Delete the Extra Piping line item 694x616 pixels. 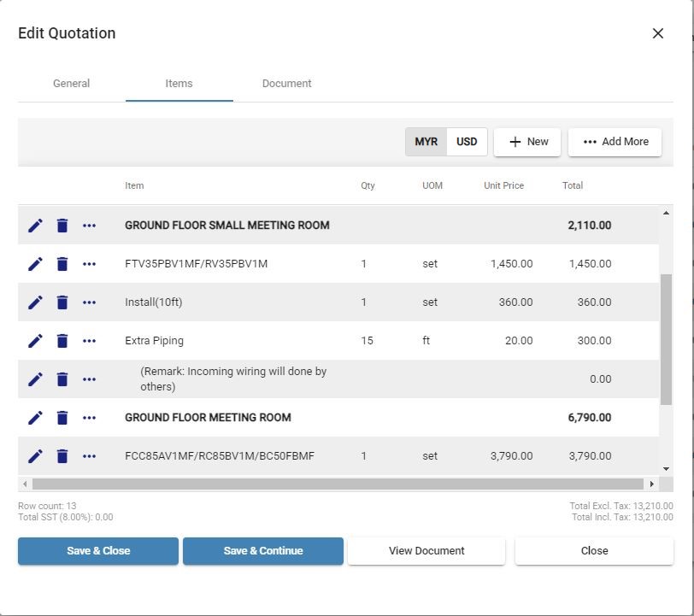pos(62,341)
